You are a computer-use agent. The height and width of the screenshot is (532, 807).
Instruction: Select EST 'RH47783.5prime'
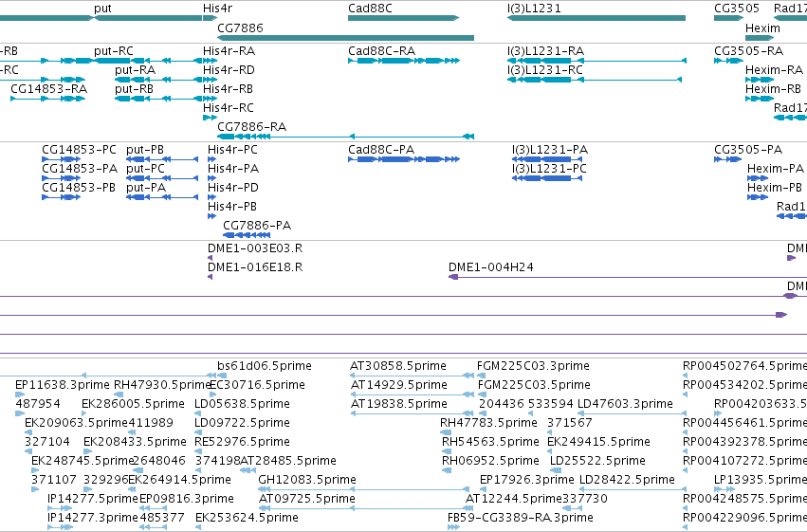point(488,424)
